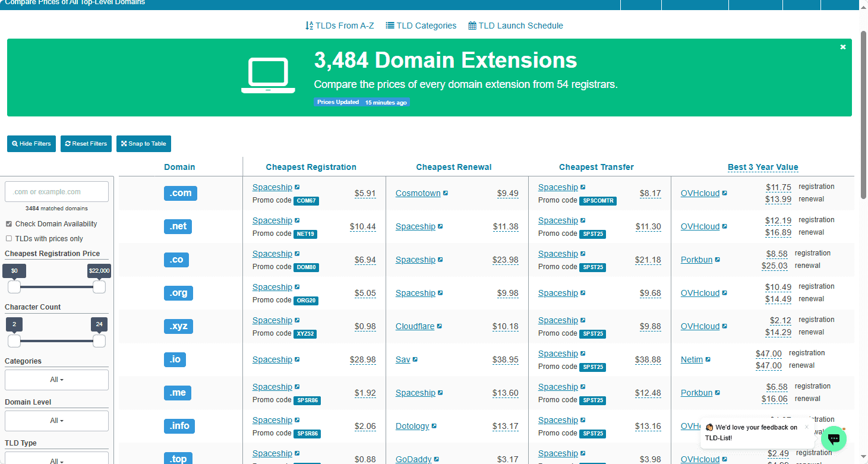Open TLD Categories menu

click(x=421, y=26)
